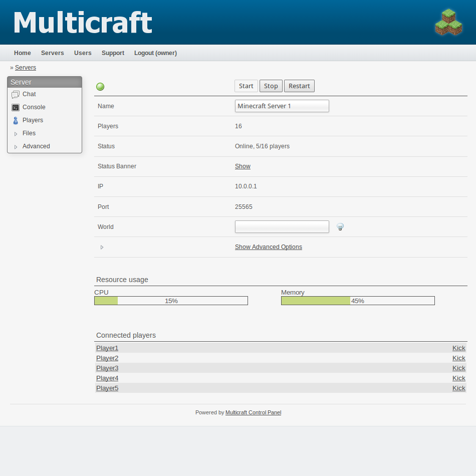476x476 pixels.
Task: Focus the World input field
Action: point(282,227)
